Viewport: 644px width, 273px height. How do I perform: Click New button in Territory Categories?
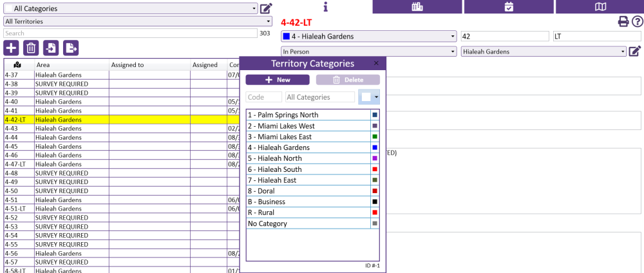click(278, 80)
